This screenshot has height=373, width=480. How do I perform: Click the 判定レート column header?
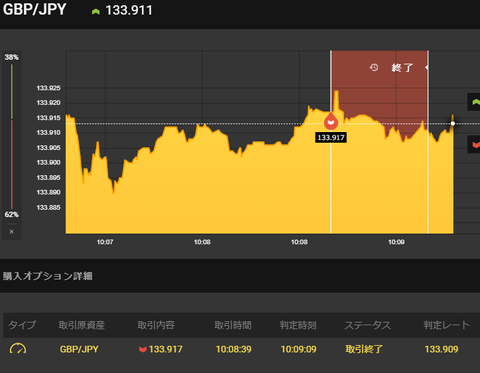point(447,325)
